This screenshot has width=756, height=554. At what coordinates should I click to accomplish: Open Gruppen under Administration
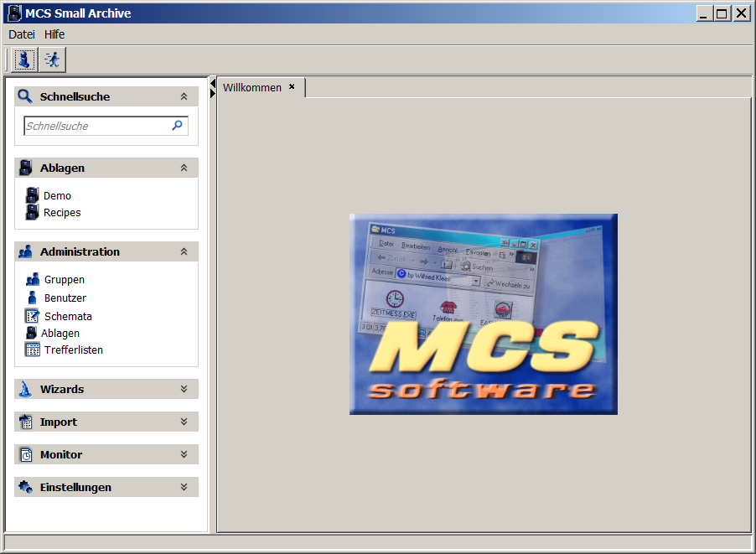pos(64,280)
